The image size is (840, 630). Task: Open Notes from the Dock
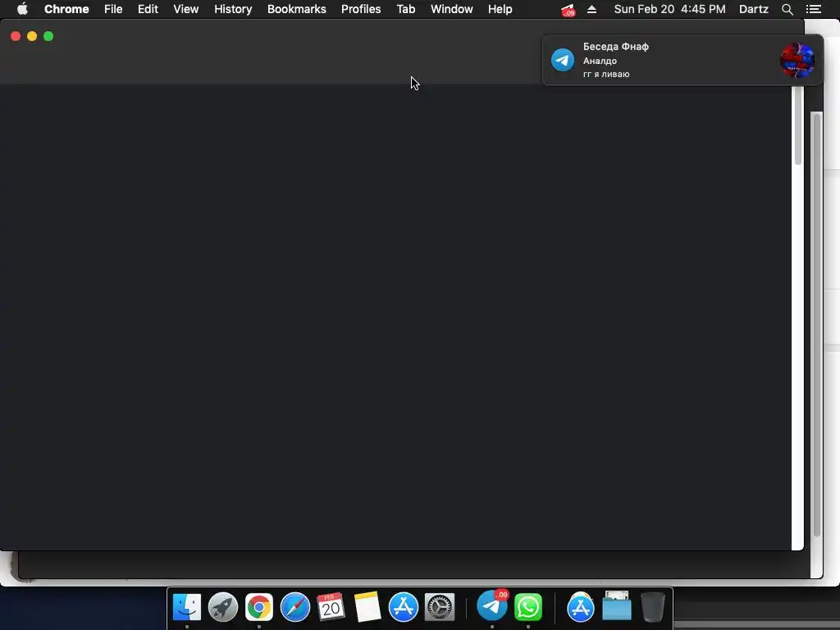point(367,607)
